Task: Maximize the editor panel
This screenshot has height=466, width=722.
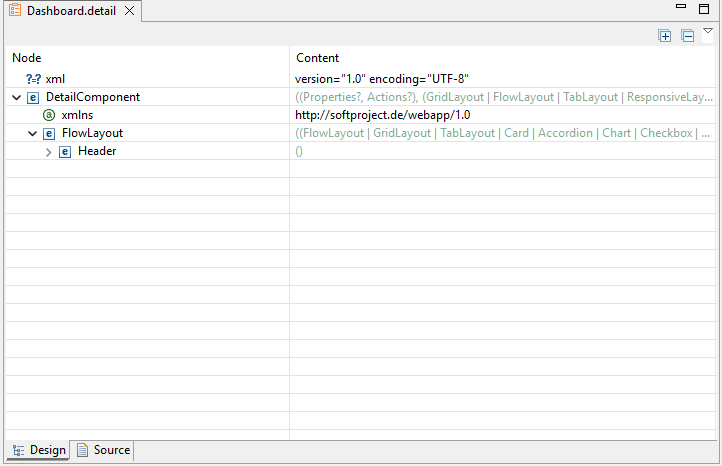Action: 703,8
